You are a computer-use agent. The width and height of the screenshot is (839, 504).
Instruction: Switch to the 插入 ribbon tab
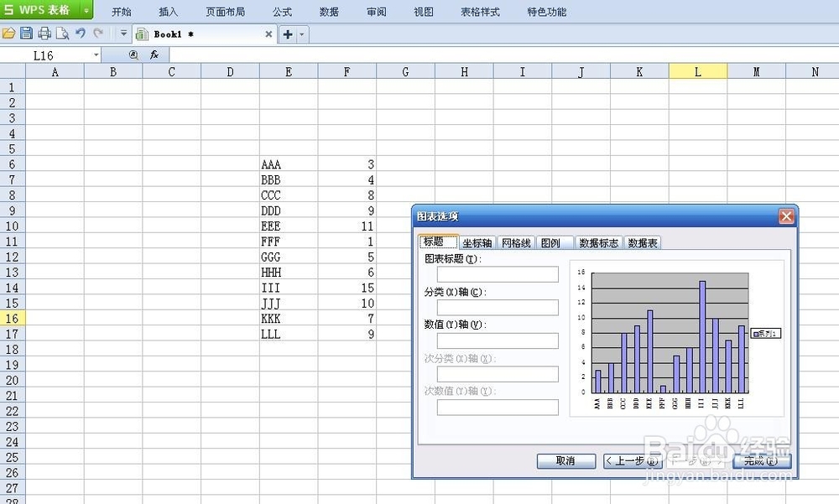(167, 11)
